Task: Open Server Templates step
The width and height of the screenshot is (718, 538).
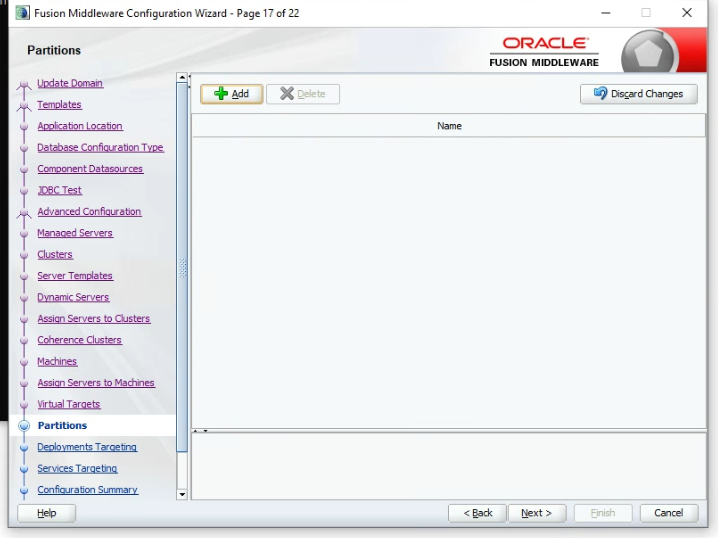Action: (75, 276)
